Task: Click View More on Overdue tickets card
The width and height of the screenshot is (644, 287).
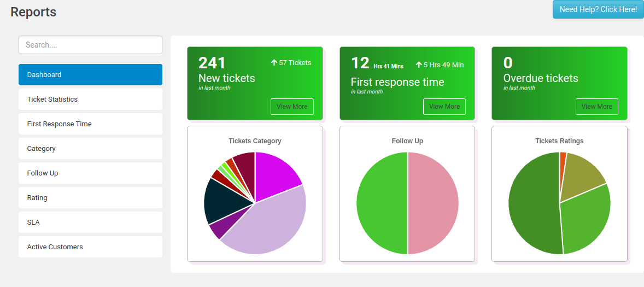Action: tap(597, 107)
